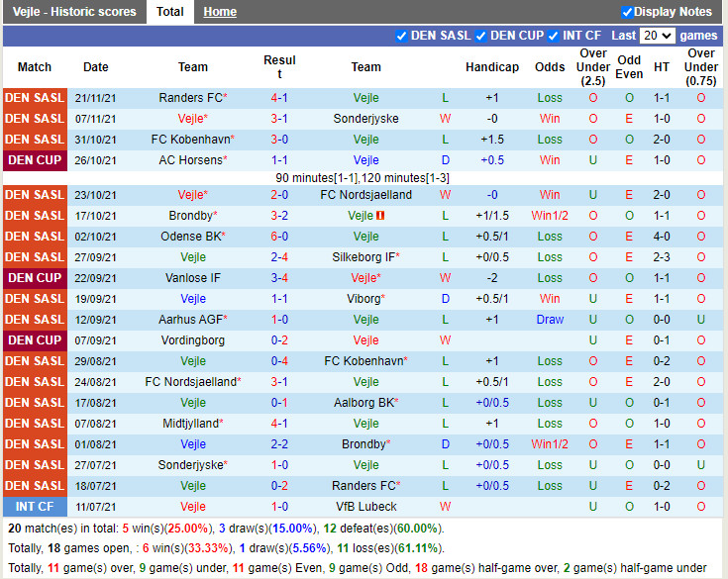Click the DEN CUP badge on the 26/10/21 row
Screen dimensions: 728x579
[35, 160]
